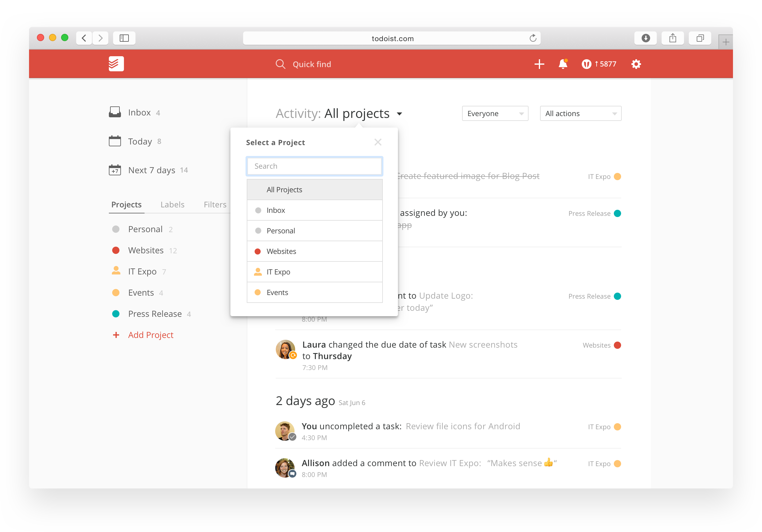Add a task with the plus icon
This screenshot has width=762, height=532.
coord(539,64)
